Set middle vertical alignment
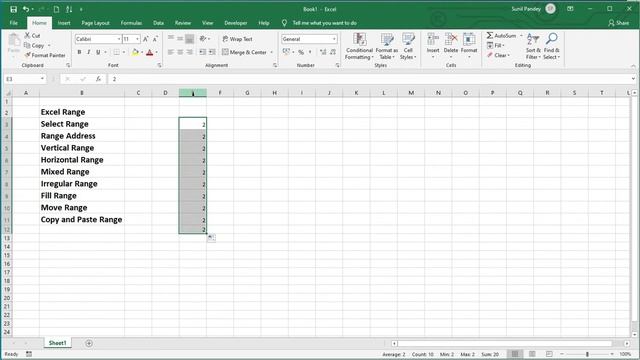This screenshot has width=640, height=360. [180, 39]
